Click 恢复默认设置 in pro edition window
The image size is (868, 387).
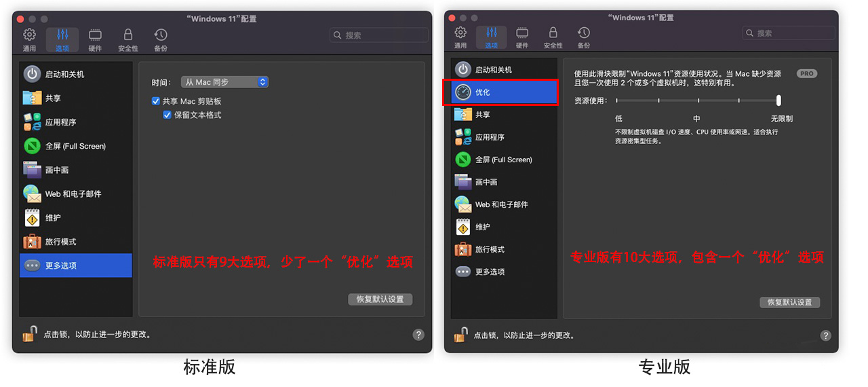(x=790, y=302)
